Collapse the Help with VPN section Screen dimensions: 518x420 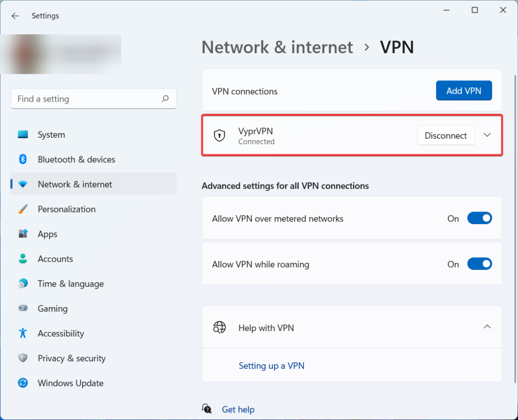(x=487, y=327)
